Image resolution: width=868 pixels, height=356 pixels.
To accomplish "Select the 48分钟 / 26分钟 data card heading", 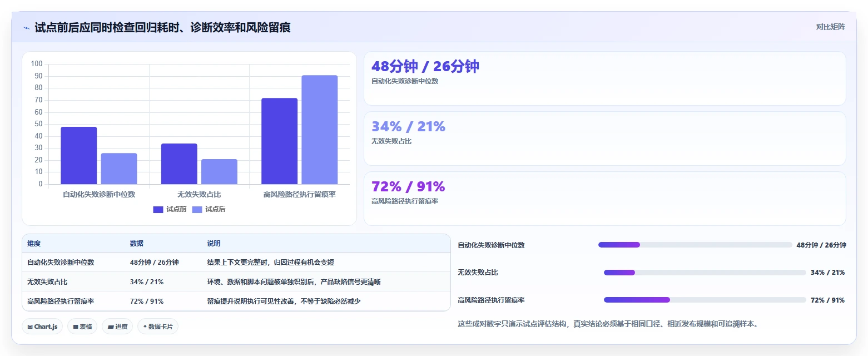I will coord(425,67).
